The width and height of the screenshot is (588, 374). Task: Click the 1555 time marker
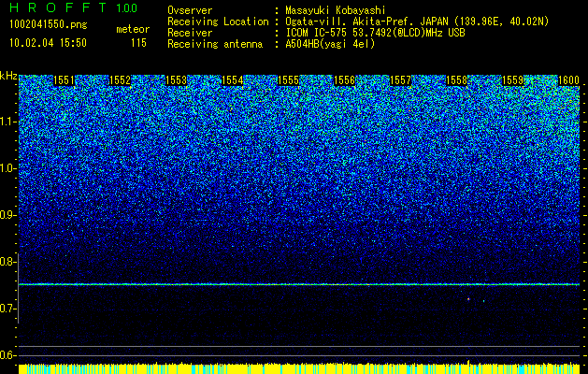coord(288,80)
